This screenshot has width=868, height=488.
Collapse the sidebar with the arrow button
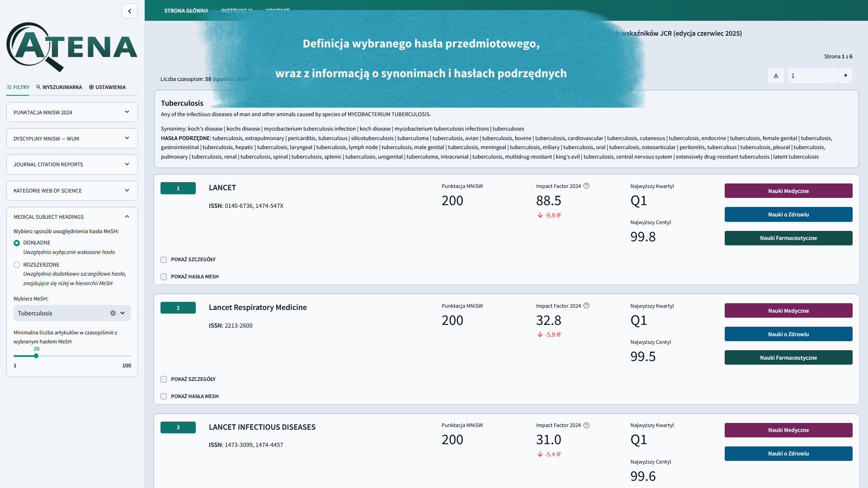(129, 11)
